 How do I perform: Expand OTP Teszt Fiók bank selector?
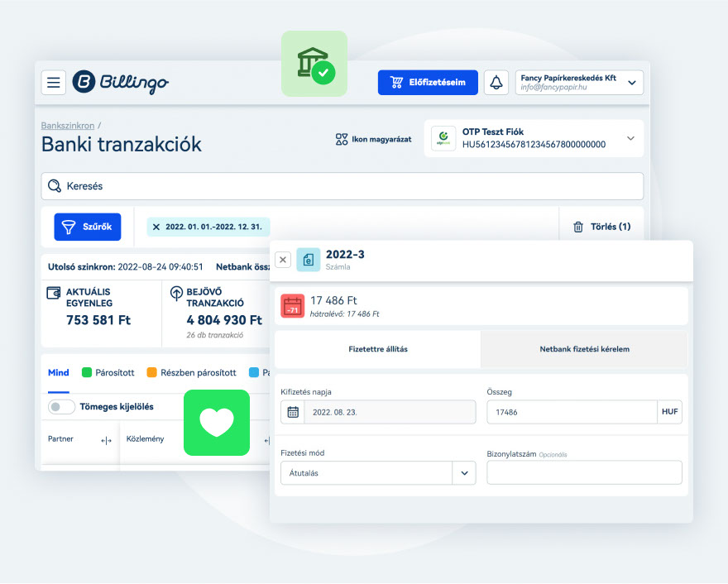click(630, 138)
